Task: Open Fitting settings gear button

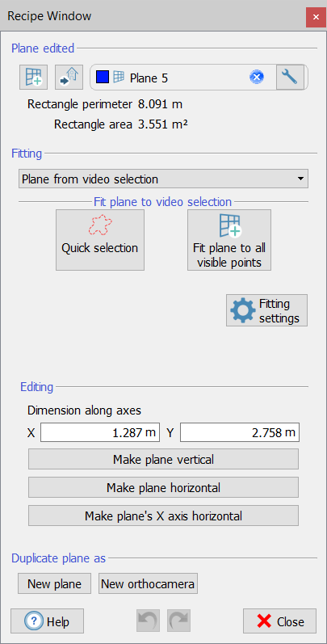Action: coord(266,310)
